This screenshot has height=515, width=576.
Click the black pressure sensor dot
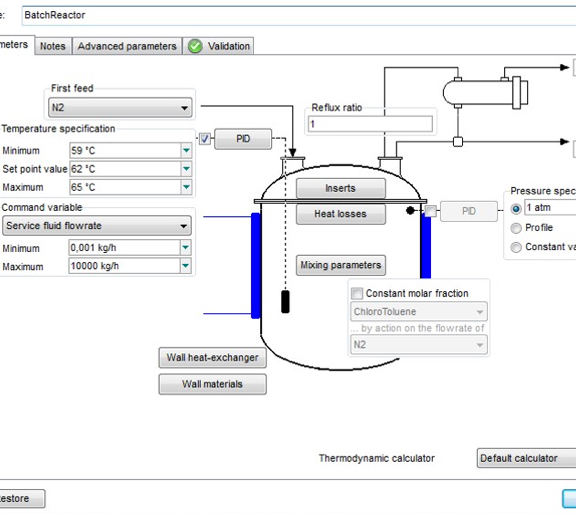[x=410, y=210]
